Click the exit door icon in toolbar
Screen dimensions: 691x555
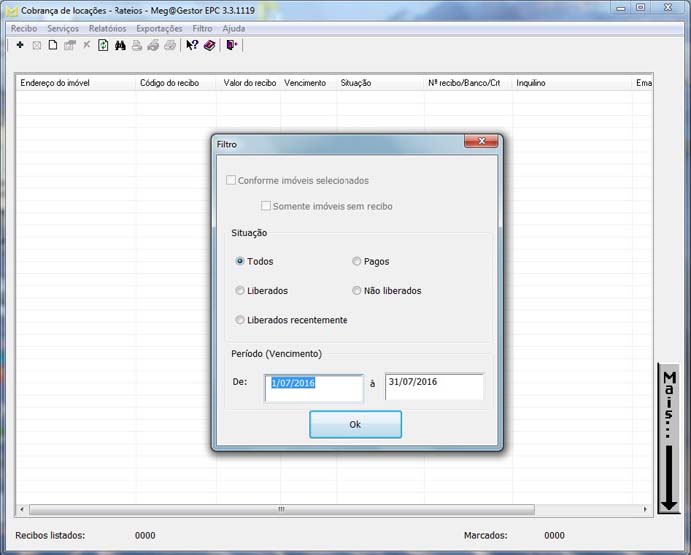point(232,45)
